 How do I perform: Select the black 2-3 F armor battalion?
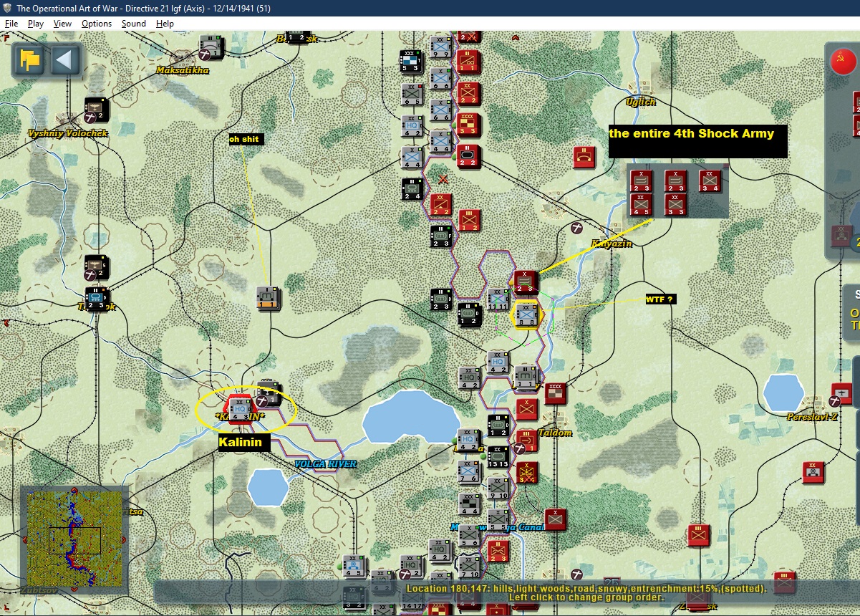[441, 236]
